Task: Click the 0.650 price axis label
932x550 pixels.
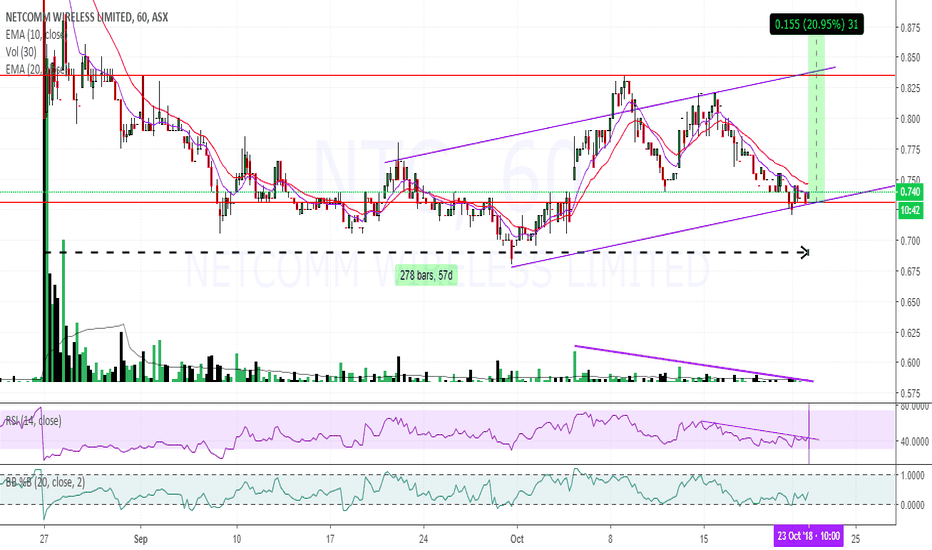Action: tap(911, 302)
